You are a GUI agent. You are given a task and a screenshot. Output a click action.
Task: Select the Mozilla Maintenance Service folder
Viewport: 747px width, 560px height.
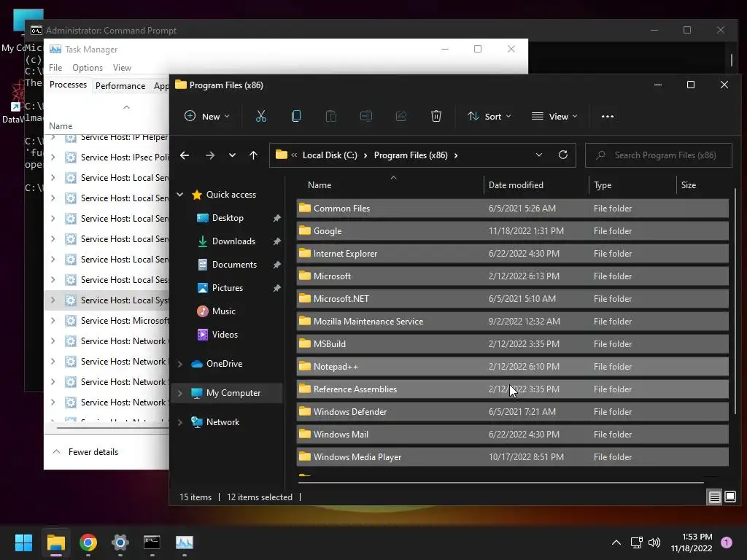[513, 322]
